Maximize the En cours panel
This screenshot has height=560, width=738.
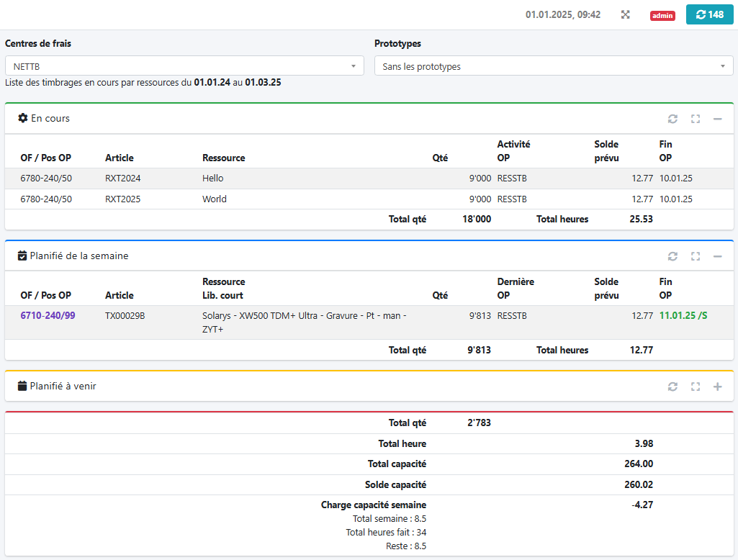coord(696,119)
